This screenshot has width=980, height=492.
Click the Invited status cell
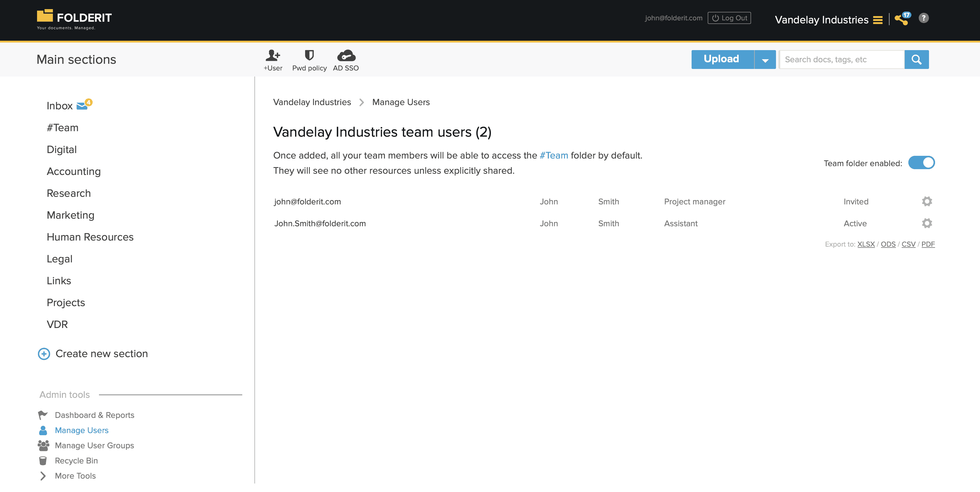click(856, 202)
